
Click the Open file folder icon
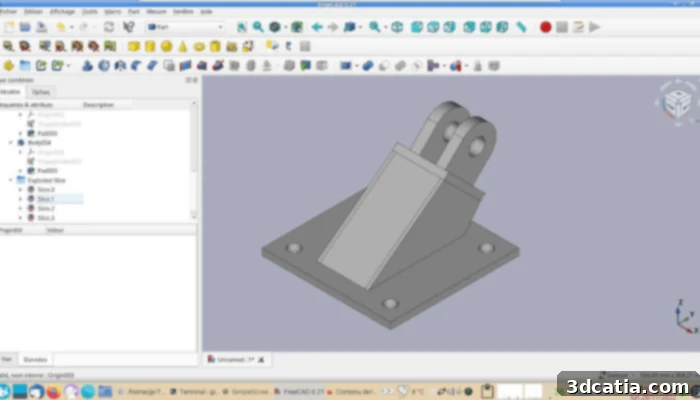tap(25, 27)
